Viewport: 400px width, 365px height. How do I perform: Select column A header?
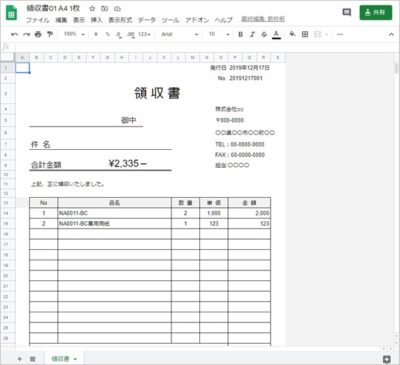tap(22, 57)
